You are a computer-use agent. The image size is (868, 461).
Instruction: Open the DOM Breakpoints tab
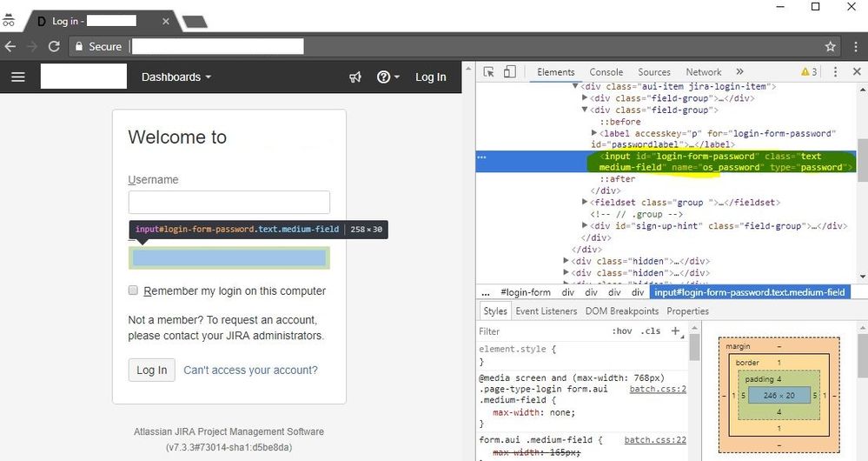622,311
